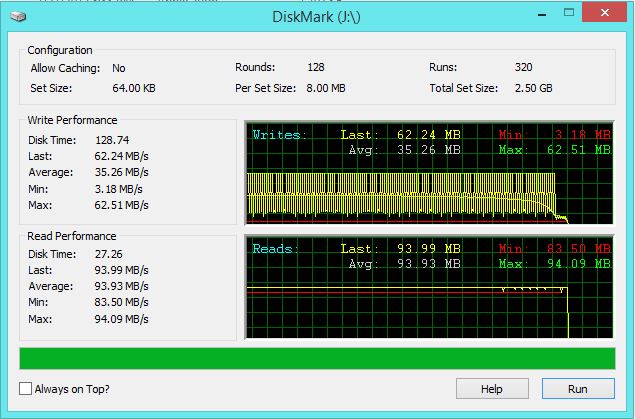Click the DiskMark drive icon in title bar
This screenshot has height=419, width=635.
[18, 16]
